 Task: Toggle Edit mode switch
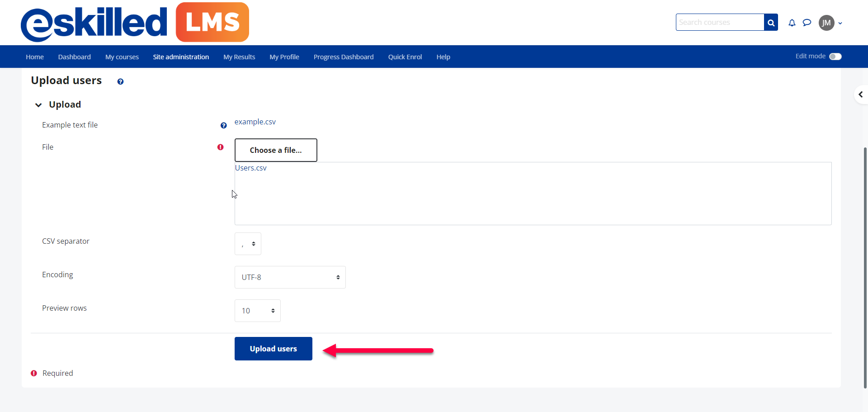pyautogui.click(x=835, y=57)
